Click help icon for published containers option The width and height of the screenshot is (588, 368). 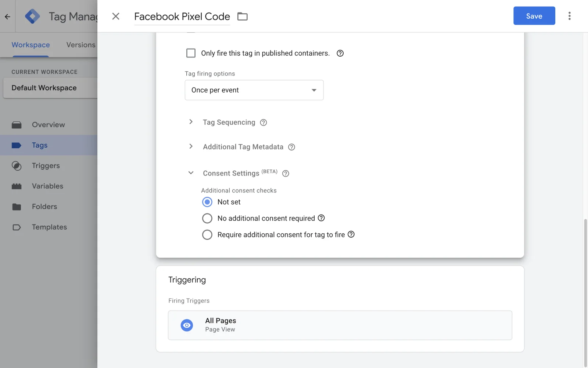340,53
